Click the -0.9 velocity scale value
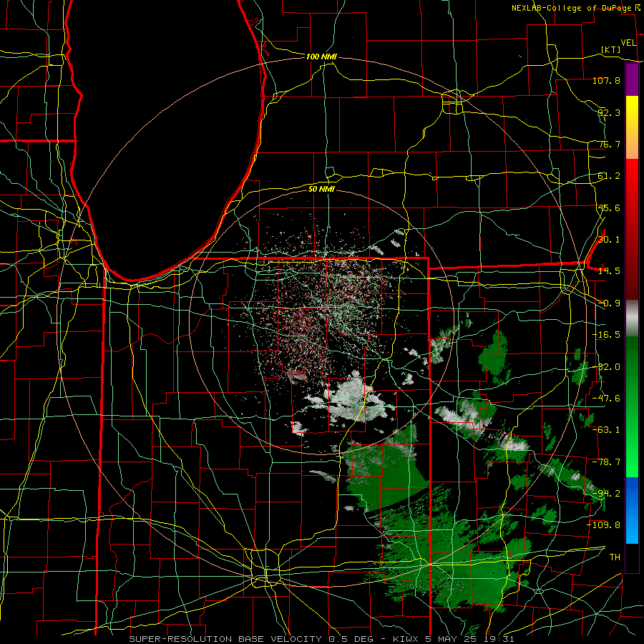 click(609, 303)
